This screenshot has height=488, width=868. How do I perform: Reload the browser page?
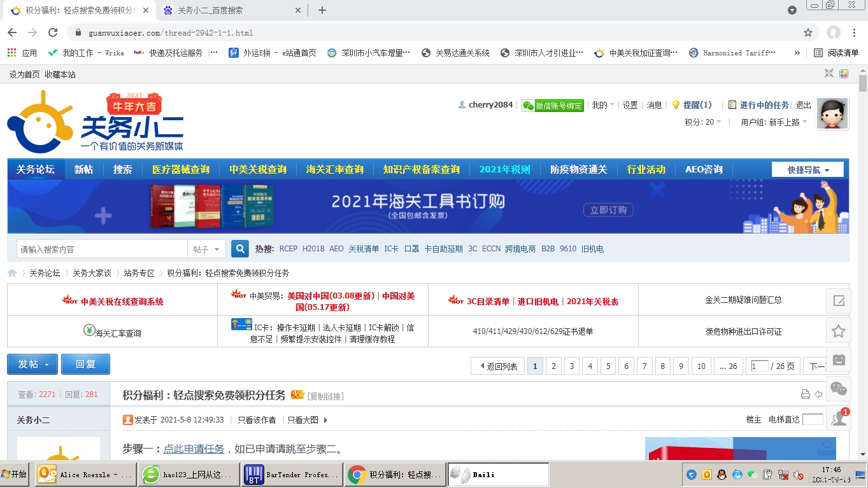(x=53, y=32)
